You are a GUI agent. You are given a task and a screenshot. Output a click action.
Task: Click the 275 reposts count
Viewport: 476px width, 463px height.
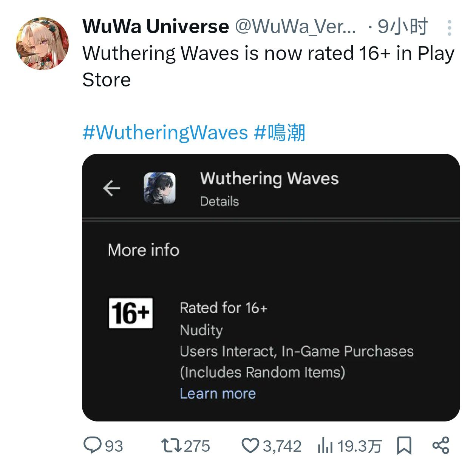pos(196,446)
